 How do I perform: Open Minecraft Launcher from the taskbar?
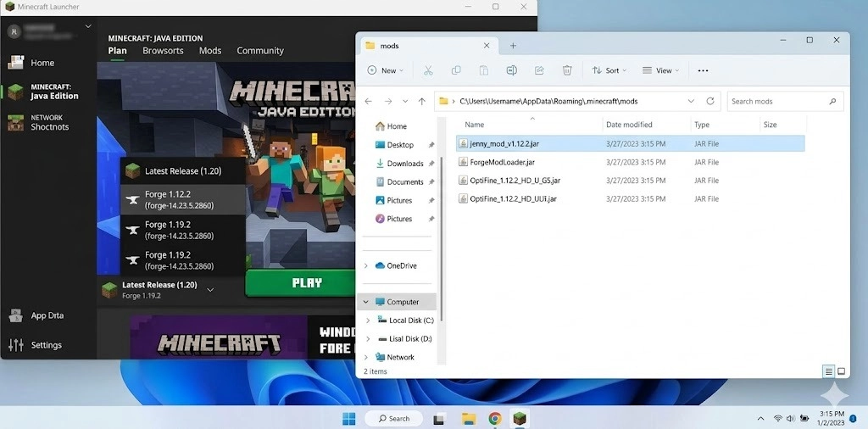click(520, 419)
